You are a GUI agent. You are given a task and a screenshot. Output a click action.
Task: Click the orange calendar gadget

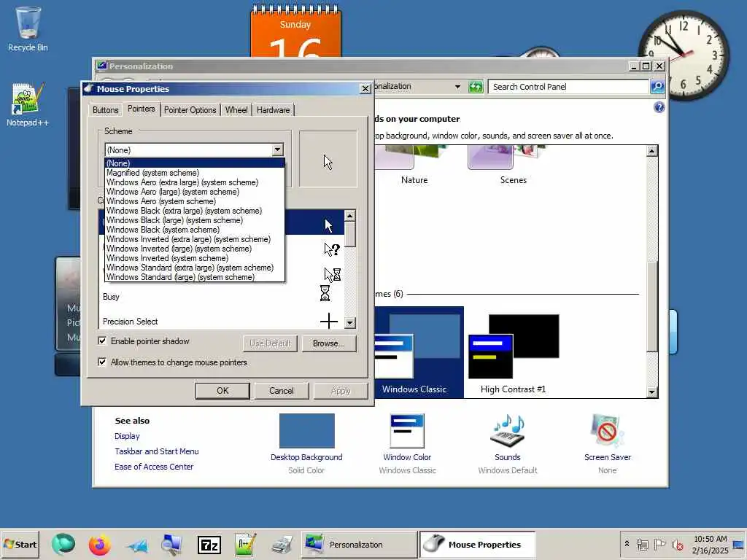pyautogui.click(x=295, y=32)
